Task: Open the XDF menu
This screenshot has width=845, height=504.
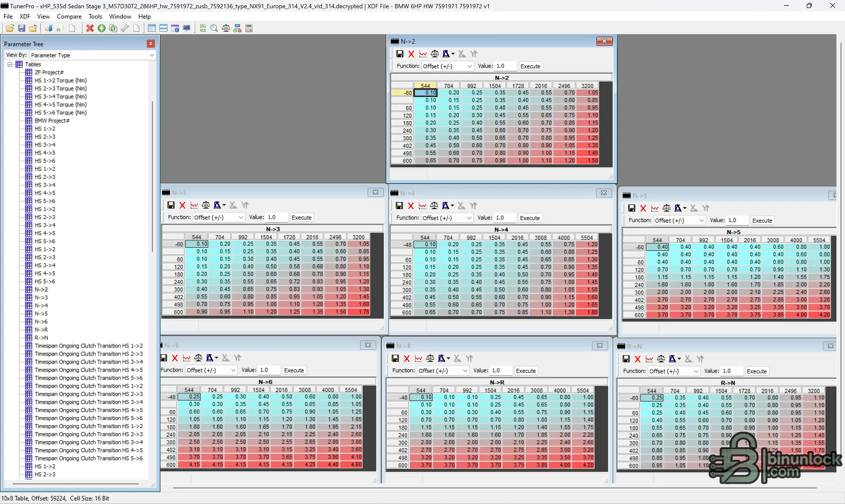Action: [x=25, y=16]
